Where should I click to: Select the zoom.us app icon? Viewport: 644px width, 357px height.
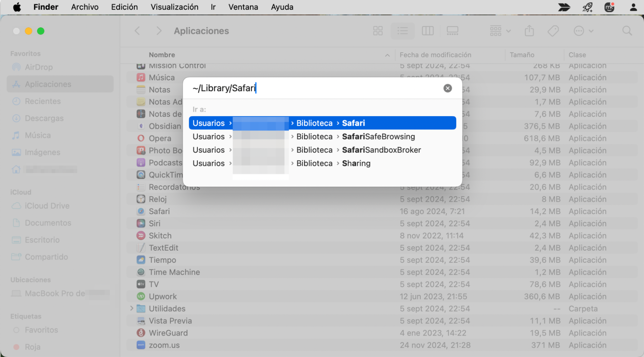tap(141, 345)
